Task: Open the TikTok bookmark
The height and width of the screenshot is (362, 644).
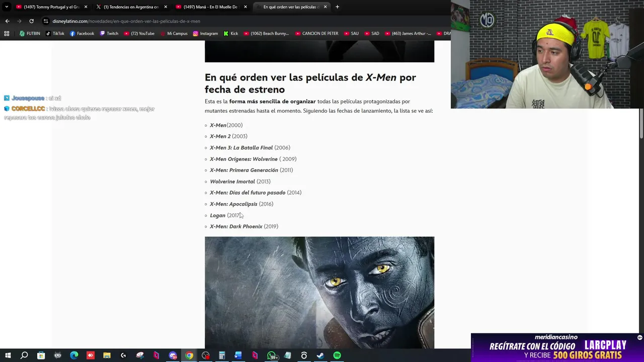Action: [55, 34]
